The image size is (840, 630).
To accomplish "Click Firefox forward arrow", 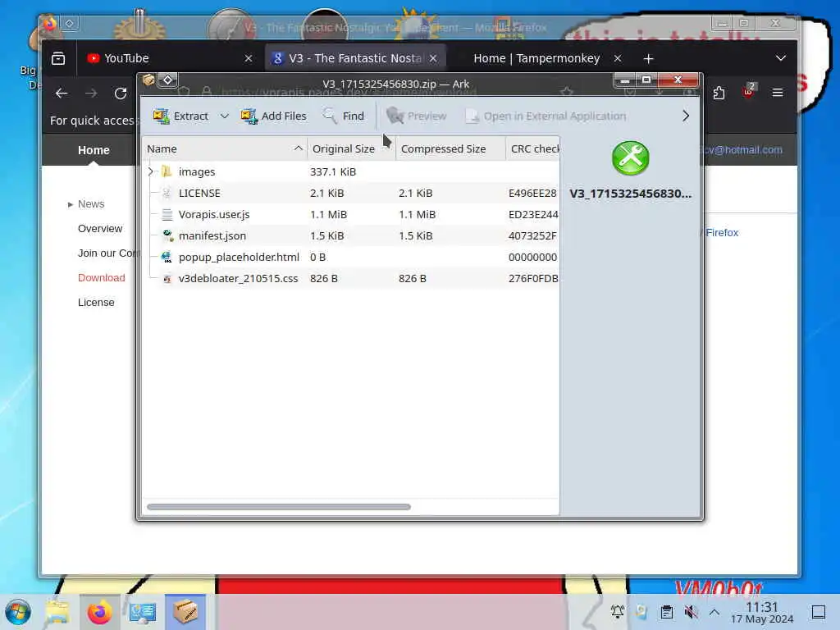I will coord(91,94).
